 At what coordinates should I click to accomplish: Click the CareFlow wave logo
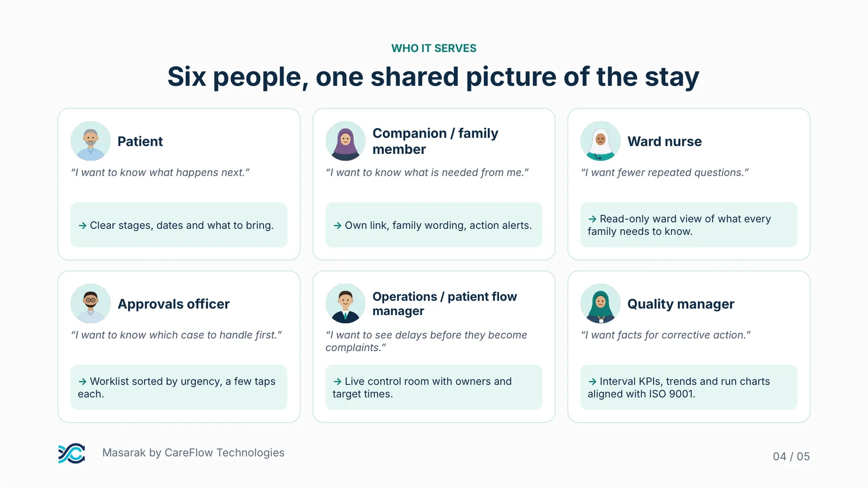pos(72,453)
